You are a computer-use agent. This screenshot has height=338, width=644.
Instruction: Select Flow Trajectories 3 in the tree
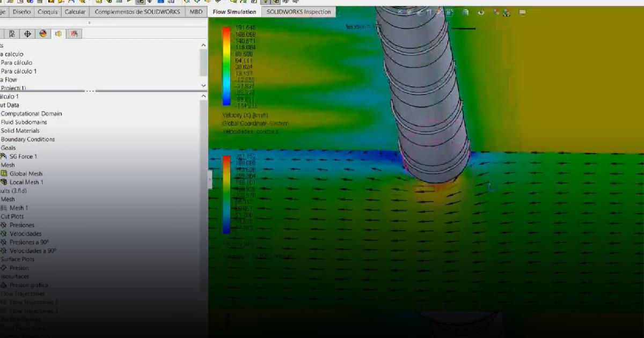point(34,311)
